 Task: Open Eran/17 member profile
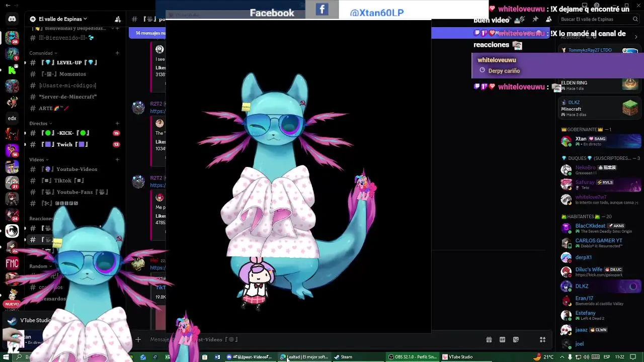pyautogui.click(x=599, y=301)
